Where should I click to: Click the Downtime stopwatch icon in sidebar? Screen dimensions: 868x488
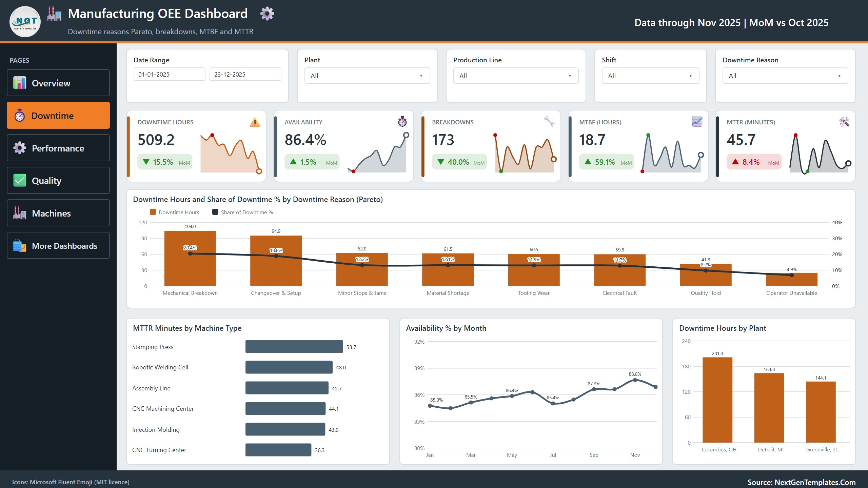tap(20, 116)
